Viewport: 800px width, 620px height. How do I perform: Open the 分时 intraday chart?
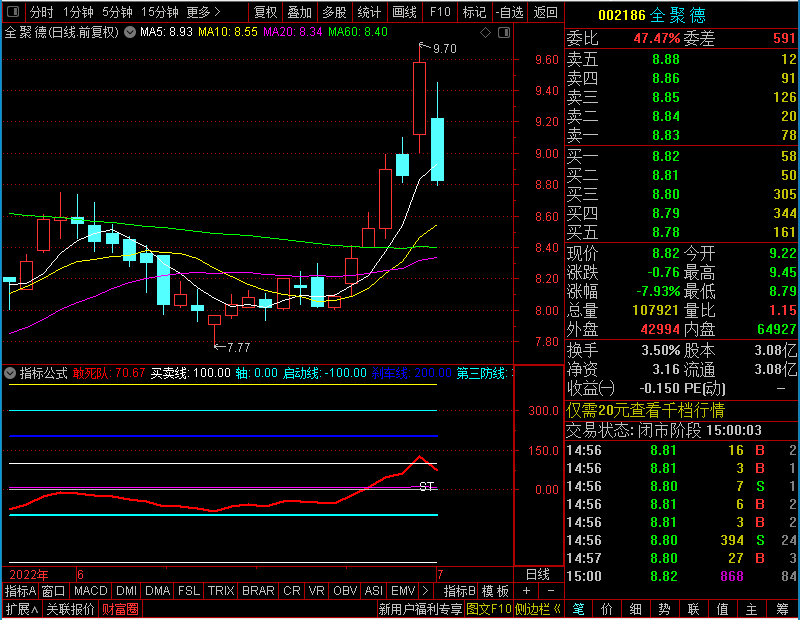click(41, 12)
